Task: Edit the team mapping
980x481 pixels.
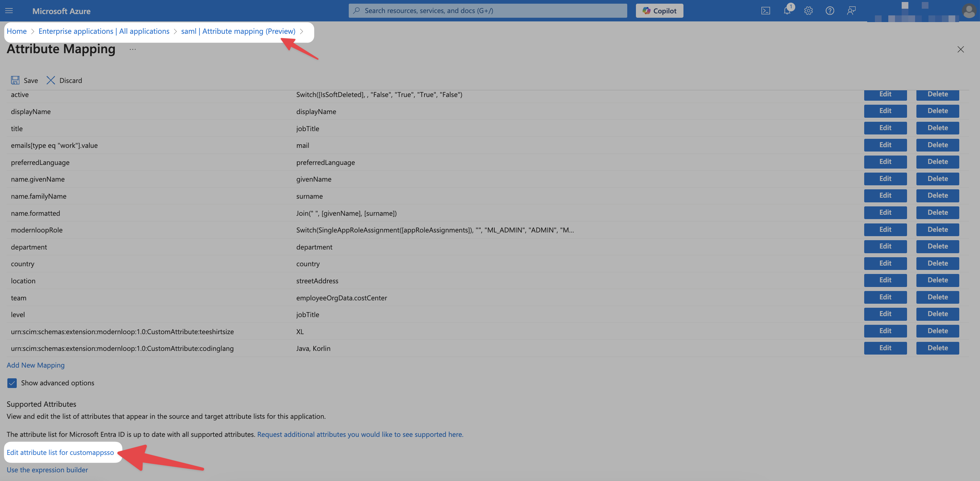Action: point(885,297)
